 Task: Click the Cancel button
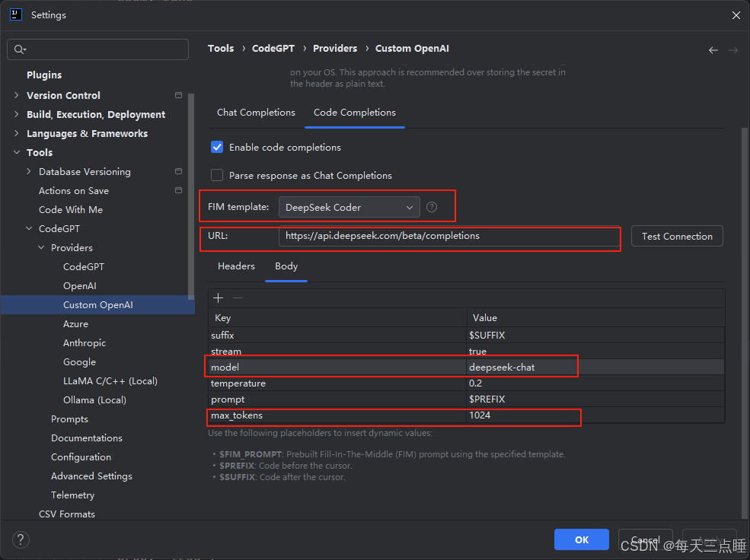[x=645, y=539]
